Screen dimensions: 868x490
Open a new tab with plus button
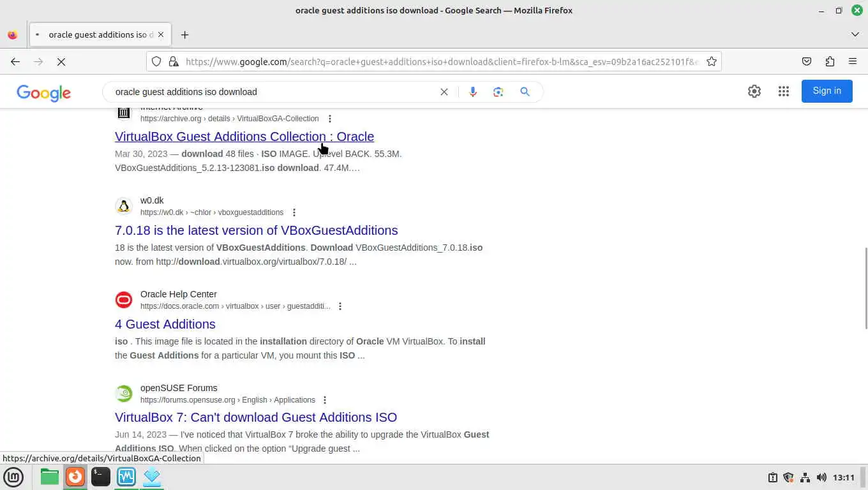184,34
